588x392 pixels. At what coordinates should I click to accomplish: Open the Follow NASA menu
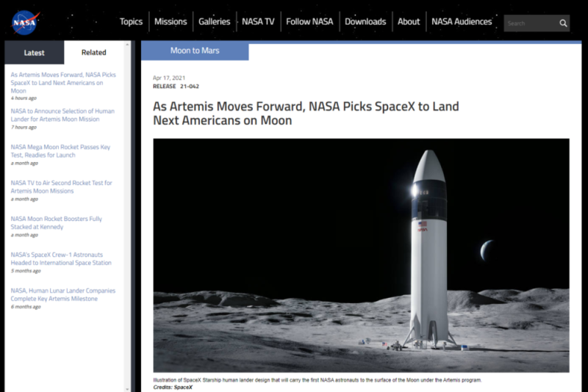pos(309,21)
